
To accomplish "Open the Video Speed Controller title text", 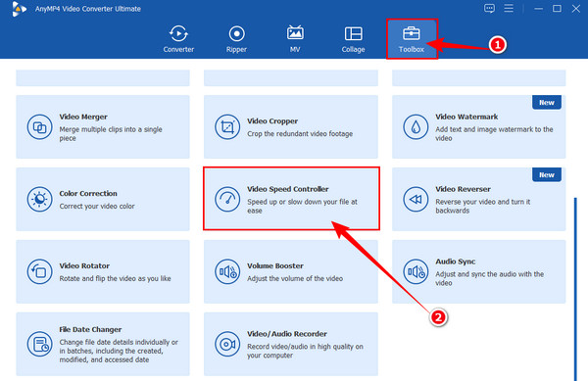I will coord(288,189).
